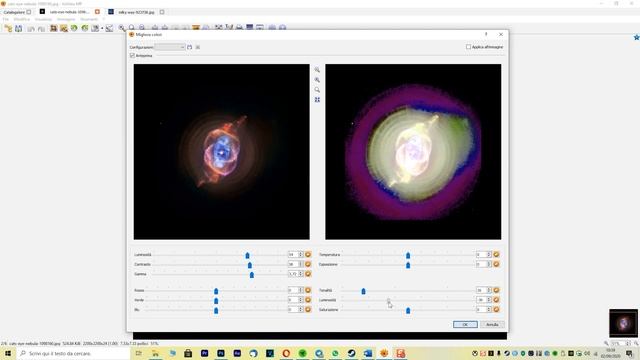Increase the Tonalità value with its up arrow

pos(489,289)
